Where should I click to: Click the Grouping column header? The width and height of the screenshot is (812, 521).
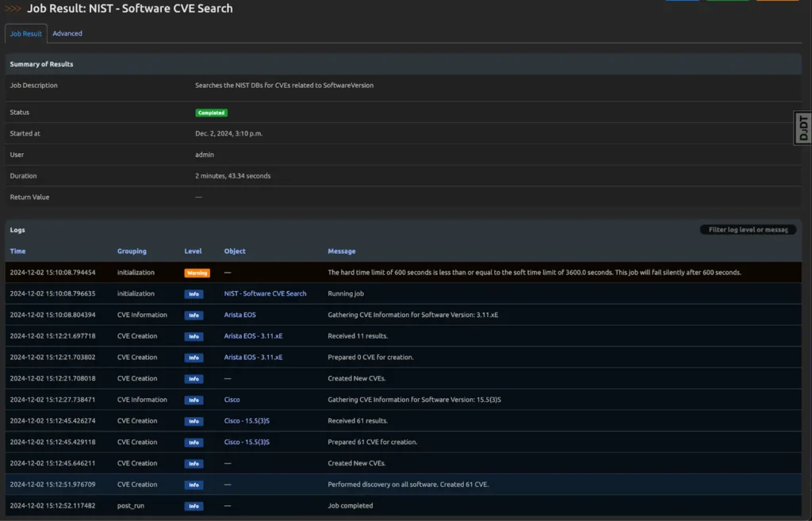[132, 251]
